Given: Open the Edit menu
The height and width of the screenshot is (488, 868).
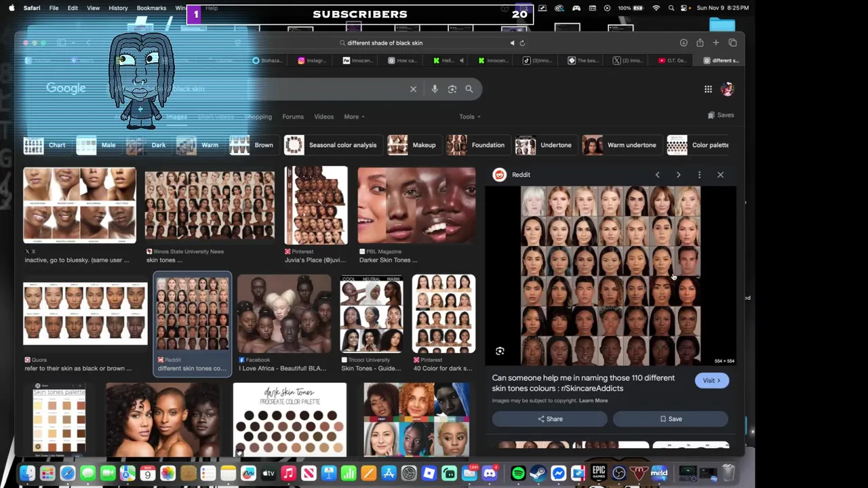Looking at the screenshot, I should (x=73, y=8).
